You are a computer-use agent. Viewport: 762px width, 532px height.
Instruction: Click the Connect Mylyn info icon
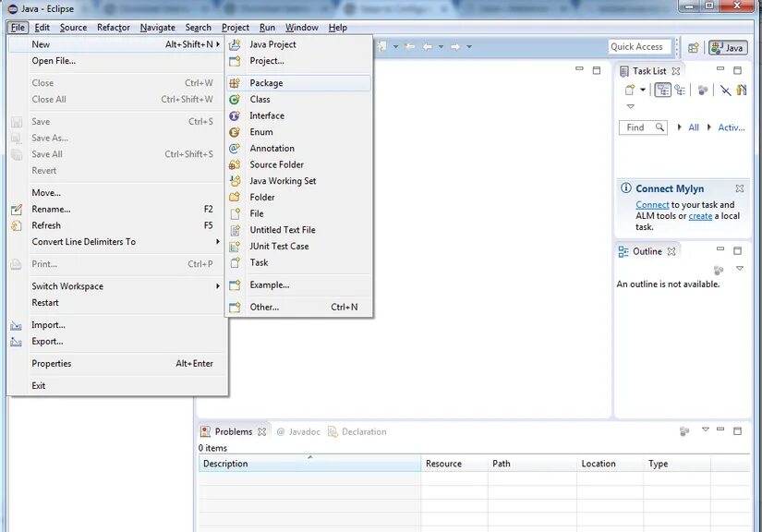click(626, 188)
